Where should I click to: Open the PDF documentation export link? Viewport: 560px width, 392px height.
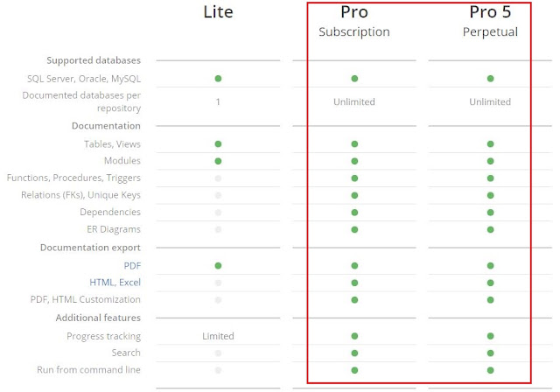tap(132, 266)
